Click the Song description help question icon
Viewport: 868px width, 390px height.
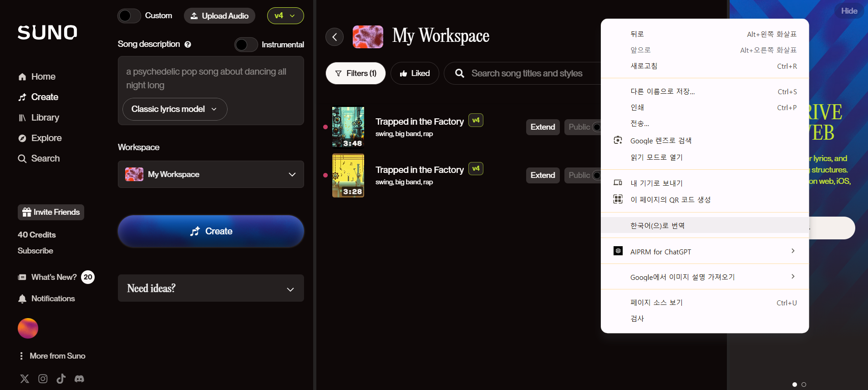click(188, 45)
